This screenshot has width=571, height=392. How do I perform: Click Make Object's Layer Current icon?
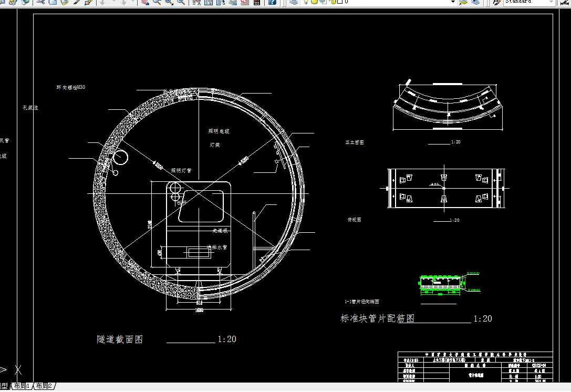coord(463,2)
